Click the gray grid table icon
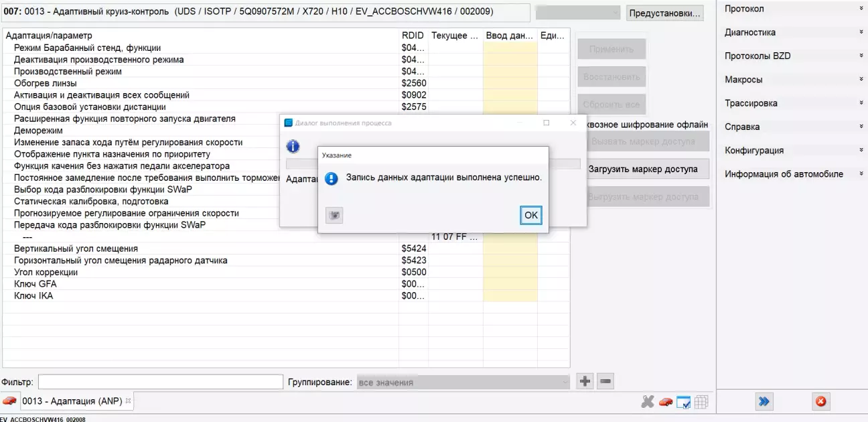This screenshot has height=422, width=868. click(701, 402)
